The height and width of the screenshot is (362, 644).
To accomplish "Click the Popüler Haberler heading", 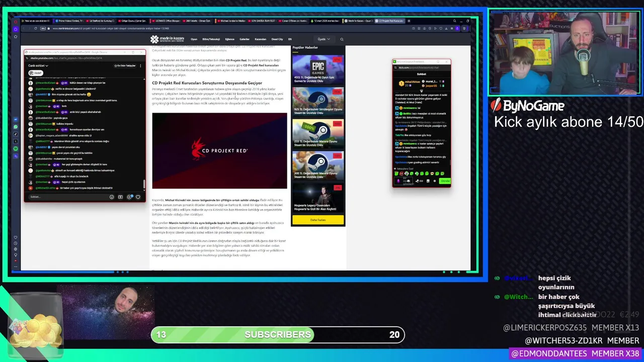I will click(305, 47).
